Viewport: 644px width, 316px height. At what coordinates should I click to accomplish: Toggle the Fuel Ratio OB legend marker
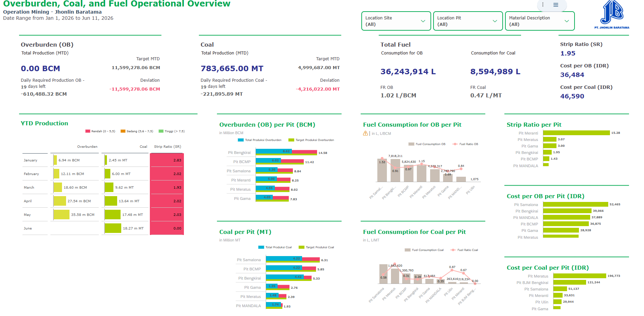tap(455, 144)
